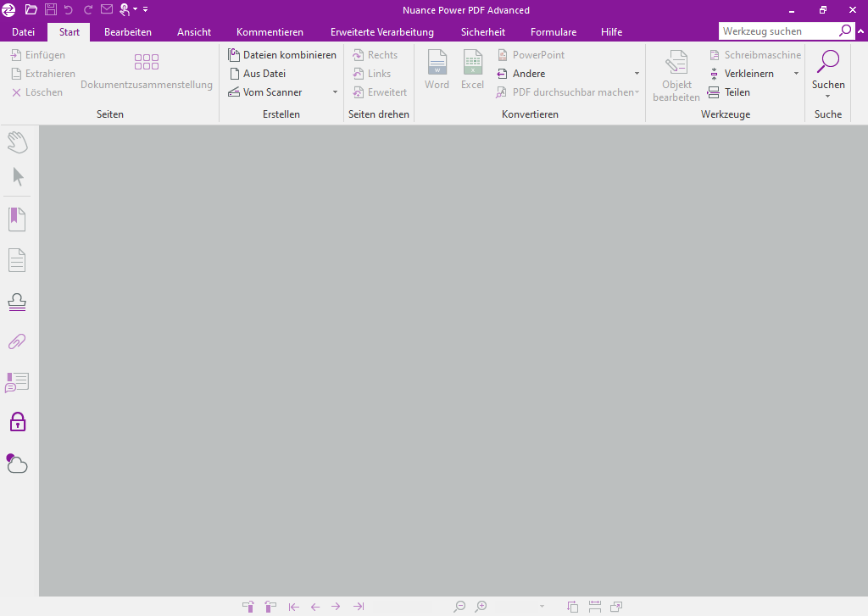Open the Stamps panel in sidebar
868x616 pixels.
17,301
